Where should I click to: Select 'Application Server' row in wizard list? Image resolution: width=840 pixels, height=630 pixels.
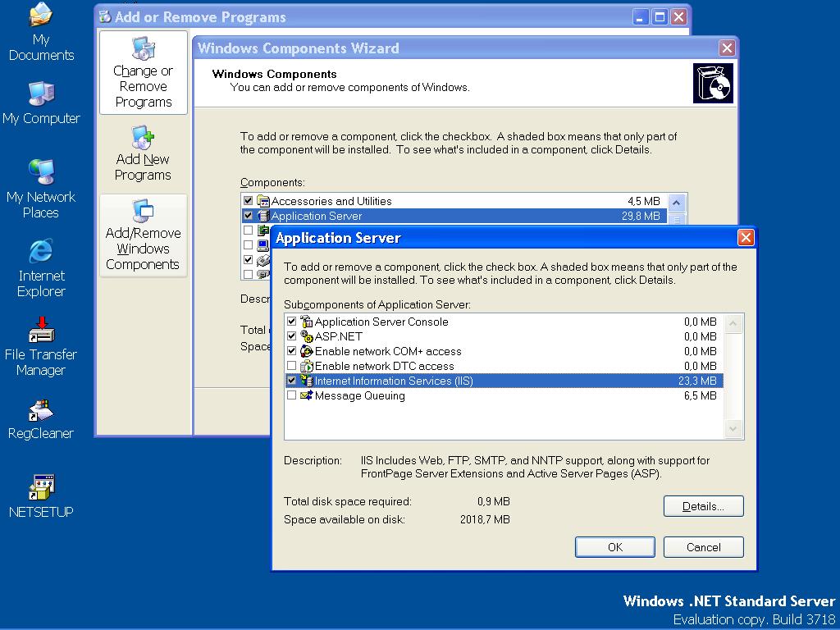(x=453, y=216)
